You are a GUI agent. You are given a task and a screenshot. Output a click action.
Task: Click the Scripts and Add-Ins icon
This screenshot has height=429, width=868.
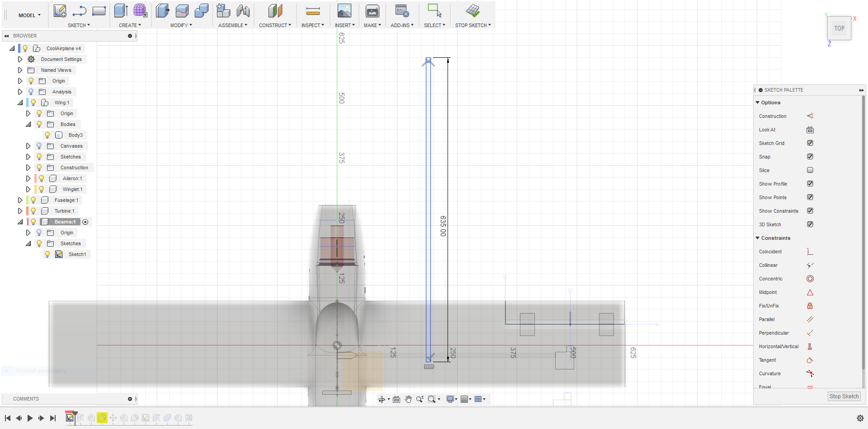[x=402, y=11]
